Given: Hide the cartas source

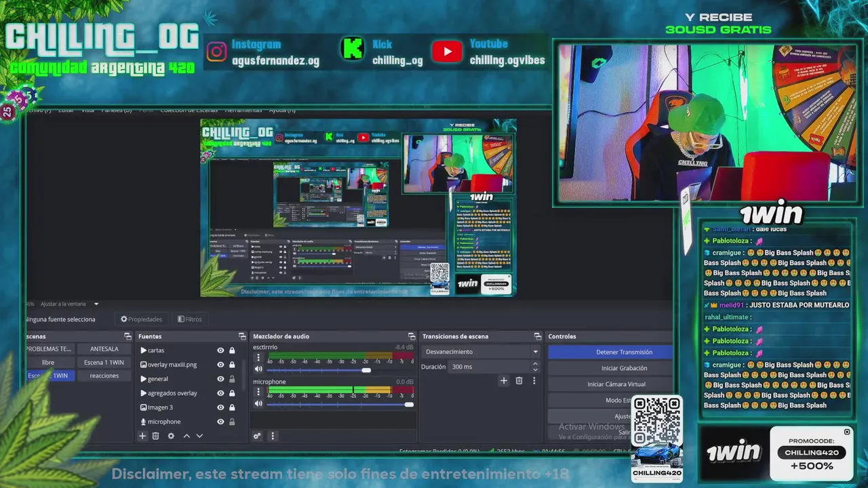Looking at the screenshot, I should pyautogui.click(x=220, y=350).
